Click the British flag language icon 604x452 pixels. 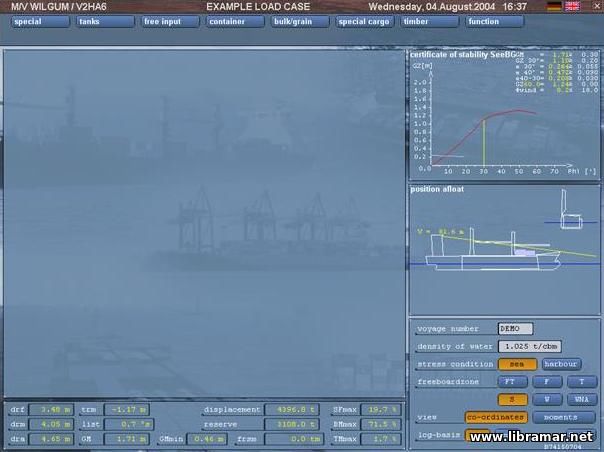click(572, 6)
